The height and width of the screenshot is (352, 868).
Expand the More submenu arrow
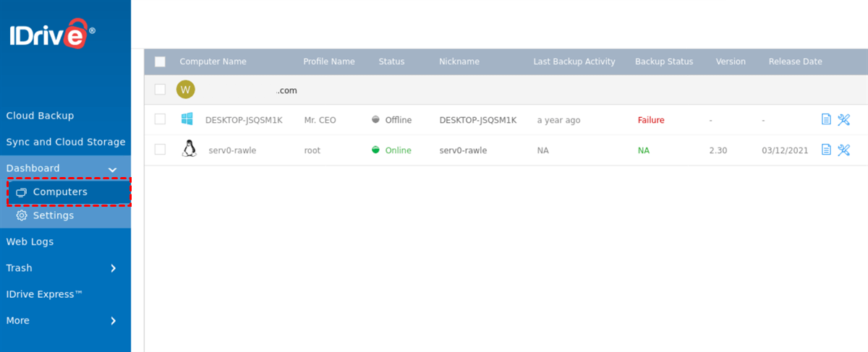[x=113, y=321]
